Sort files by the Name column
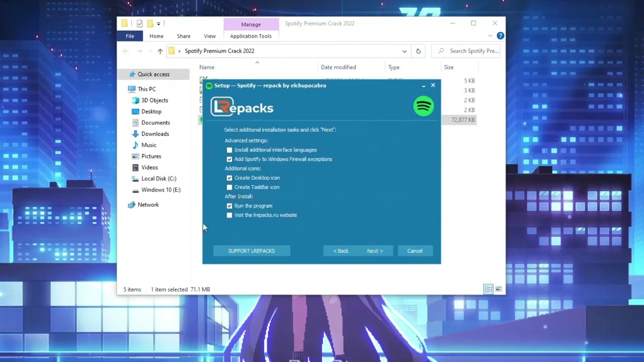Viewport: 644px width, 362px height. click(207, 67)
